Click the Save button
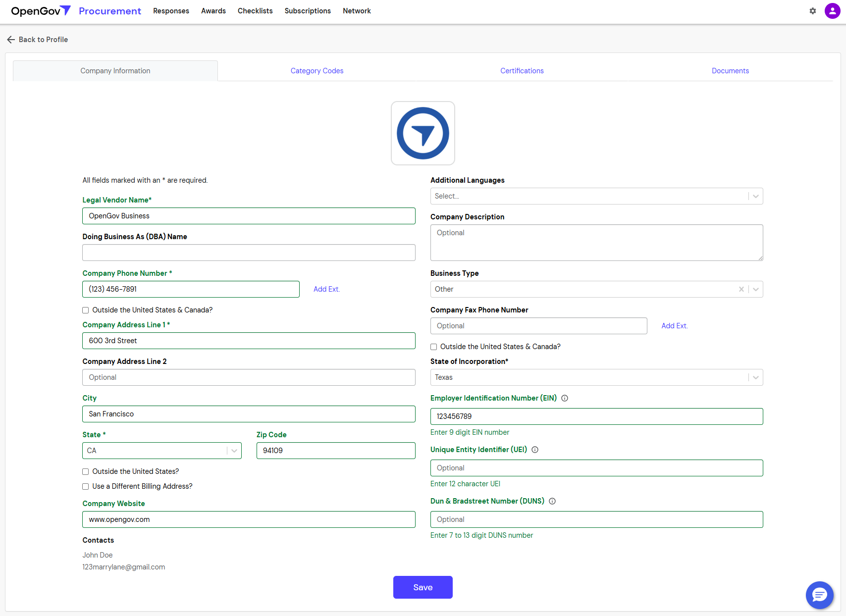 pos(423,587)
